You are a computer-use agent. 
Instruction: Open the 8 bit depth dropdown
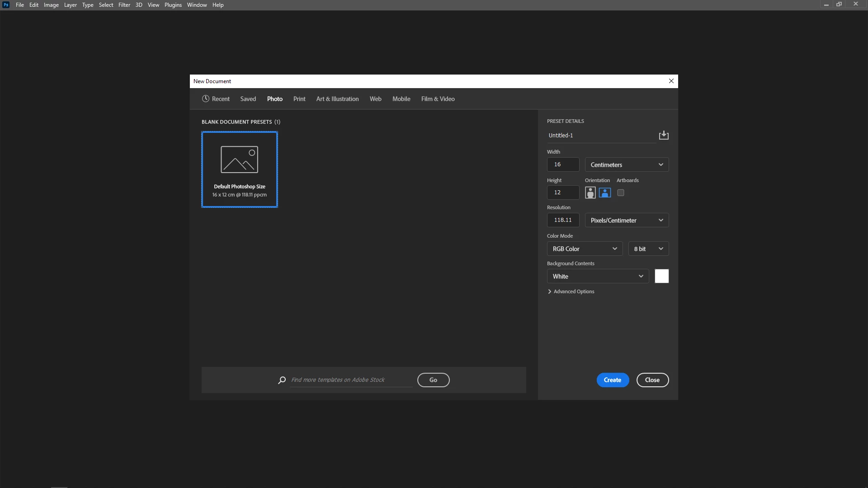point(648,249)
